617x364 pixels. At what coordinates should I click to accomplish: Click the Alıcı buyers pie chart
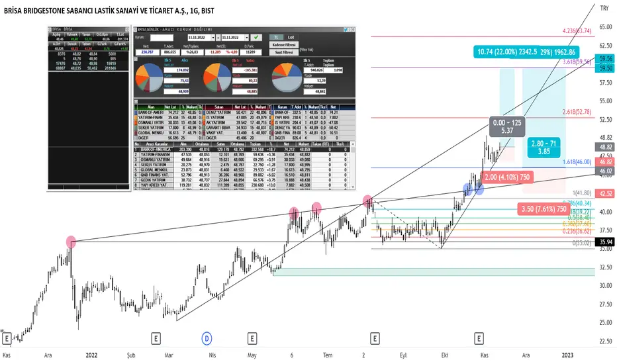[x=149, y=77]
